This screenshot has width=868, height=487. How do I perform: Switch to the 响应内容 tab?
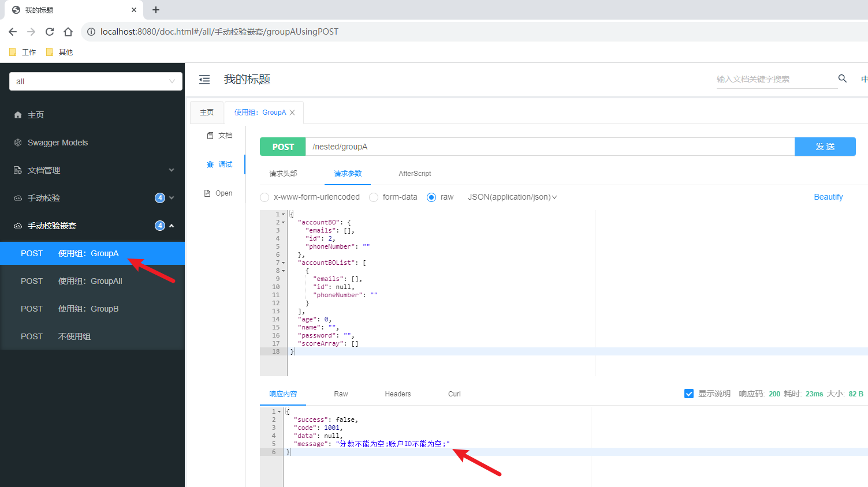[x=283, y=394]
